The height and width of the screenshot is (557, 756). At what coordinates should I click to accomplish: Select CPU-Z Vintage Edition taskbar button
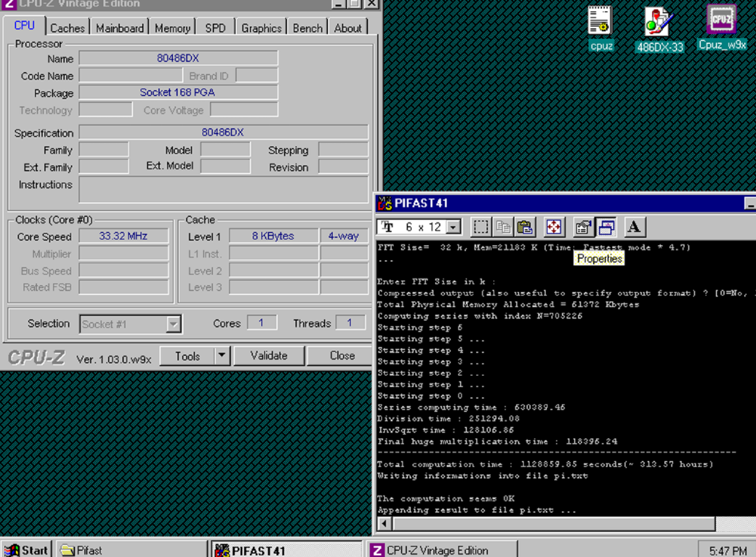point(442,550)
